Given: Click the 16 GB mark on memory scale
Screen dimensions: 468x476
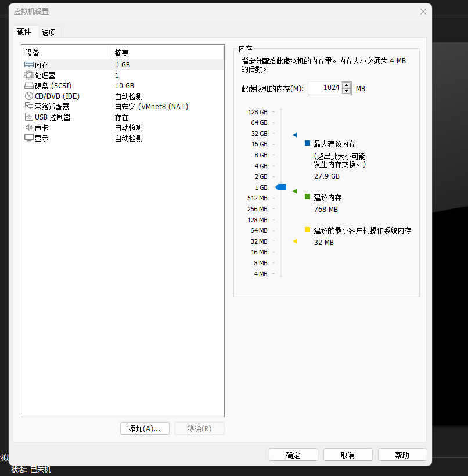Looking at the screenshot, I should 260,144.
